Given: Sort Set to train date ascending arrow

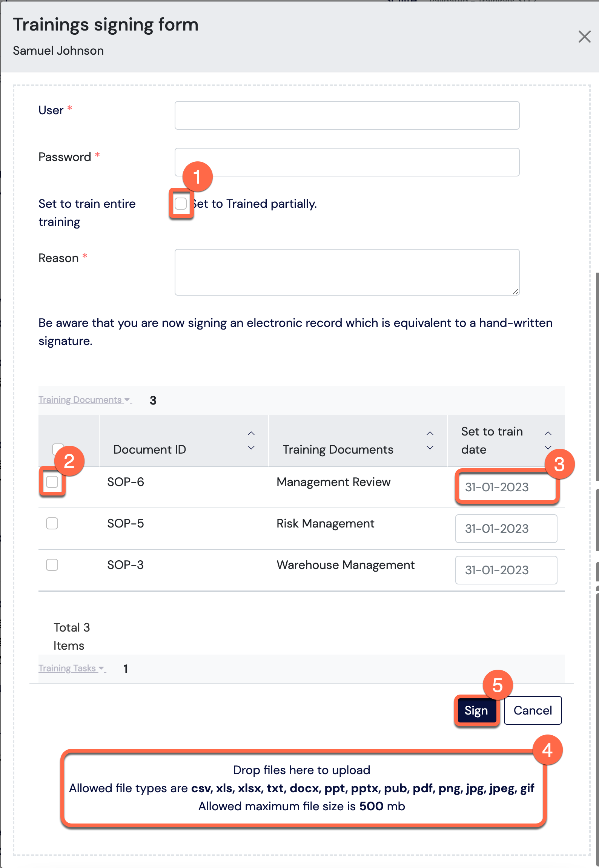Looking at the screenshot, I should click(548, 433).
